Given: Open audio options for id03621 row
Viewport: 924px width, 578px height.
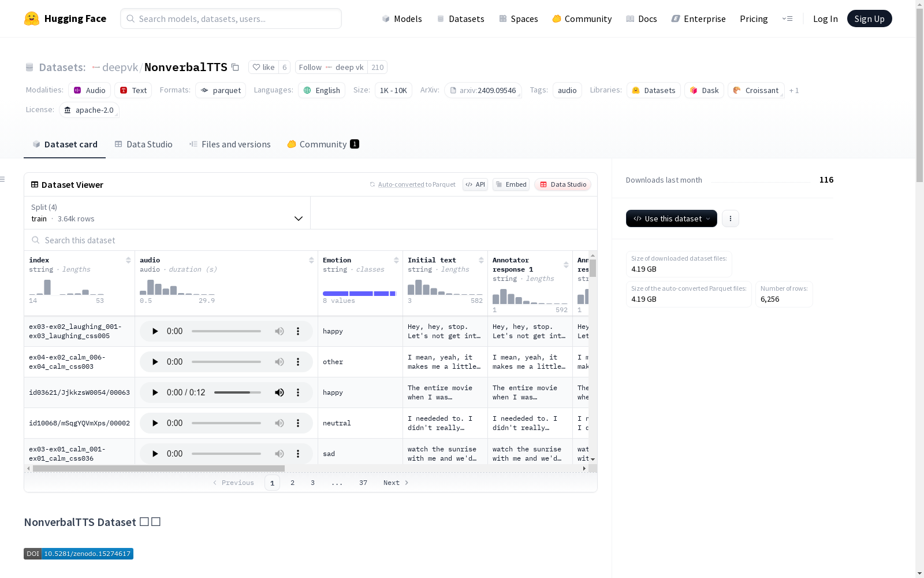Looking at the screenshot, I should pos(298,392).
